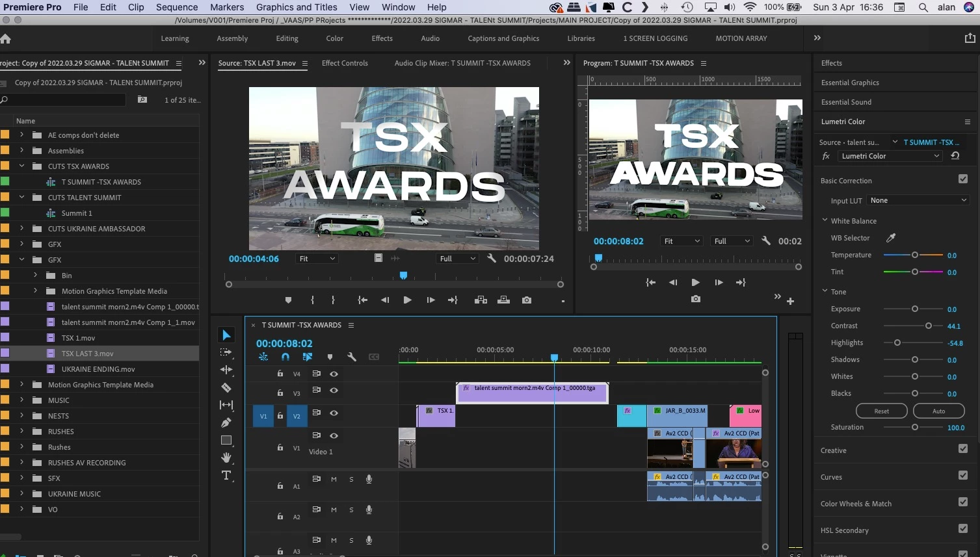Open Essential Sound panel
Image resolution: width=980 pixels, height=557 pixels.
point(846,102)
